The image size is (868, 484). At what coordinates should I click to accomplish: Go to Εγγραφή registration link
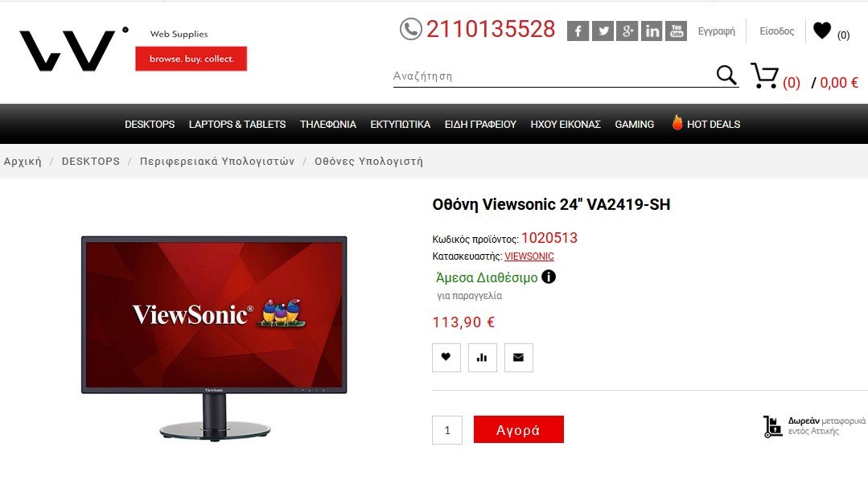pyautogui.click(x=716, y=31)
